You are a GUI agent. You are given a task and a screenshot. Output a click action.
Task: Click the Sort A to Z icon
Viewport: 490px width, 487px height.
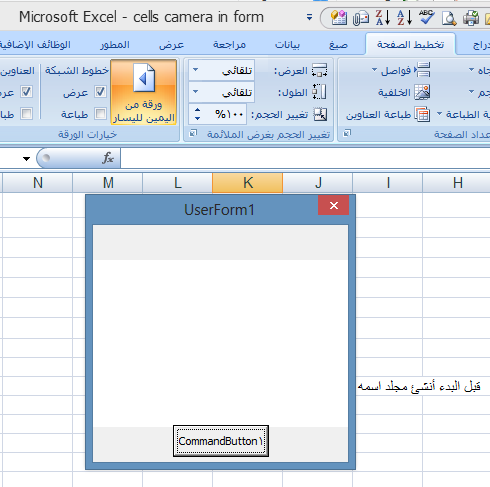(x=405, y=17)
